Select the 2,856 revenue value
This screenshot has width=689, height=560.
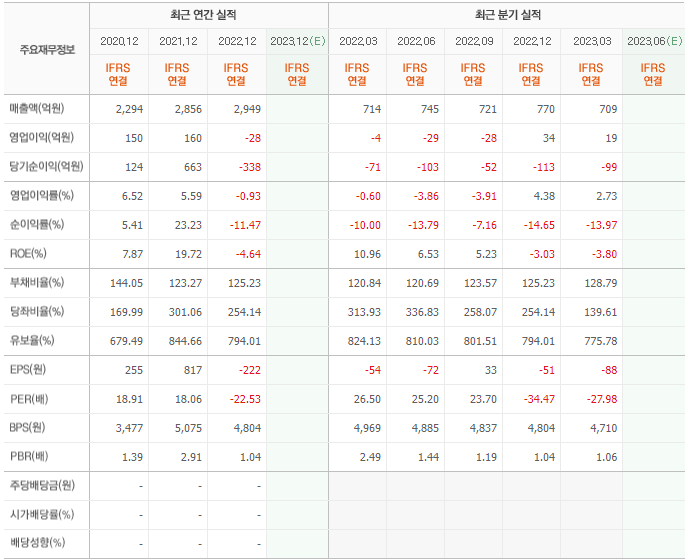pos(188,109)
